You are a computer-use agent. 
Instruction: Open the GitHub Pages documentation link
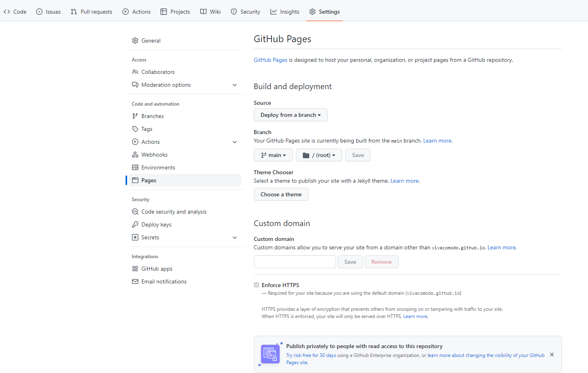pyautogui.click(x=270, y=60)
